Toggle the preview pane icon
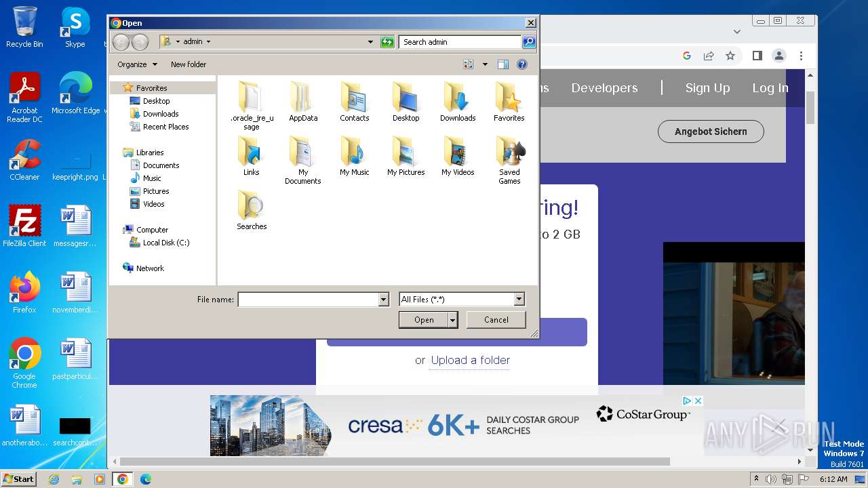868x488 pixels. (x=502, y=64)
